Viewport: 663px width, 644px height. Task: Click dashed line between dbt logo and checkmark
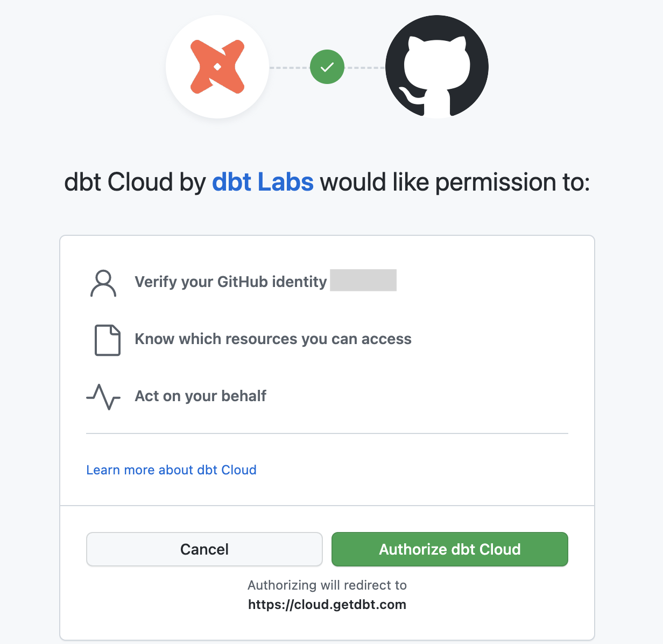point(290,68)
